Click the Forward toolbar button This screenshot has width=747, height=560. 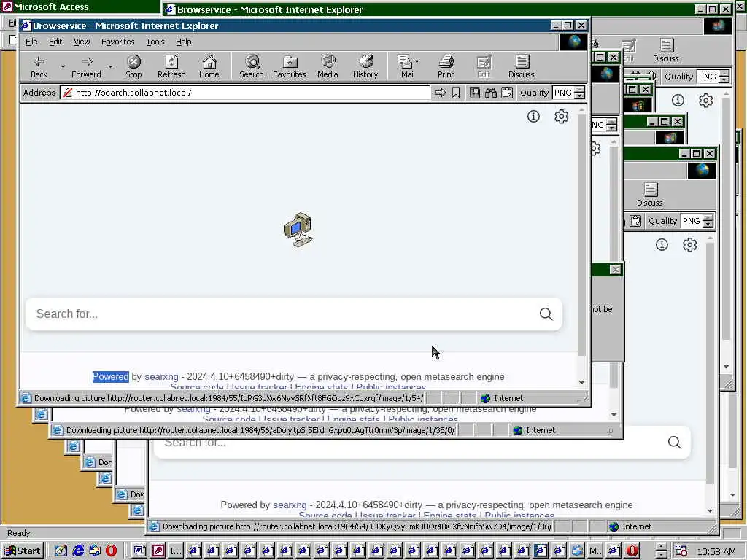[86, 66]
